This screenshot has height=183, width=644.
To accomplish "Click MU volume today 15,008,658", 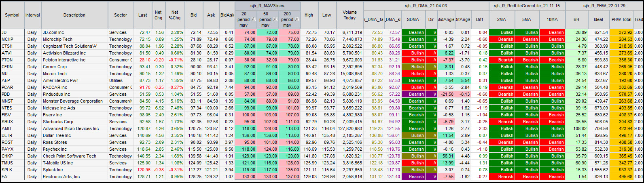I will pos(350,74).
